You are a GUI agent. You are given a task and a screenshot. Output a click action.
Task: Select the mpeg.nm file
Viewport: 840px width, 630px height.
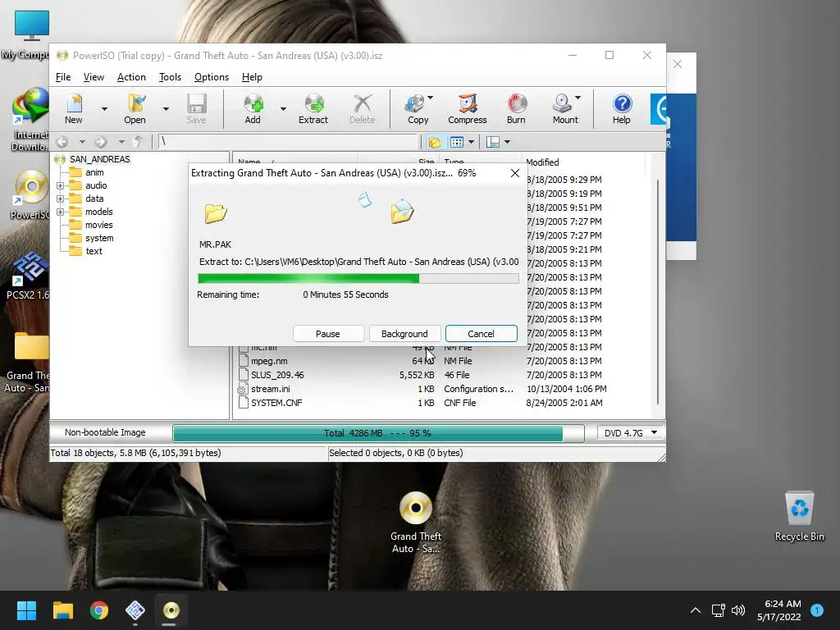click(269, 361)
